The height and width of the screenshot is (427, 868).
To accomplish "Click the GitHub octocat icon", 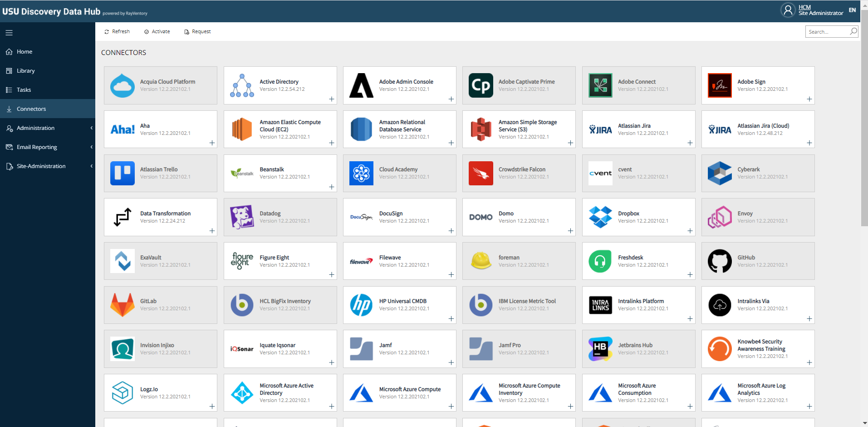I will pos(720,261).
